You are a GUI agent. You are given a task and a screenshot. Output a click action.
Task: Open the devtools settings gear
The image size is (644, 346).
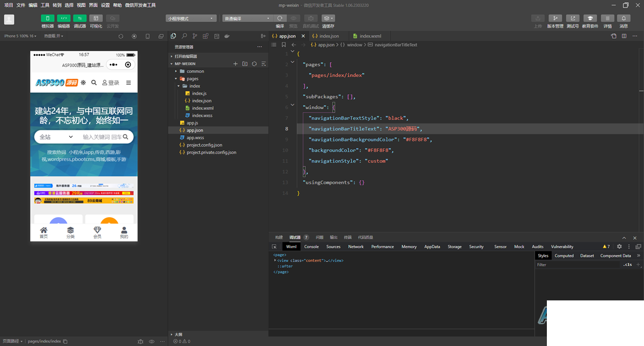619,247
